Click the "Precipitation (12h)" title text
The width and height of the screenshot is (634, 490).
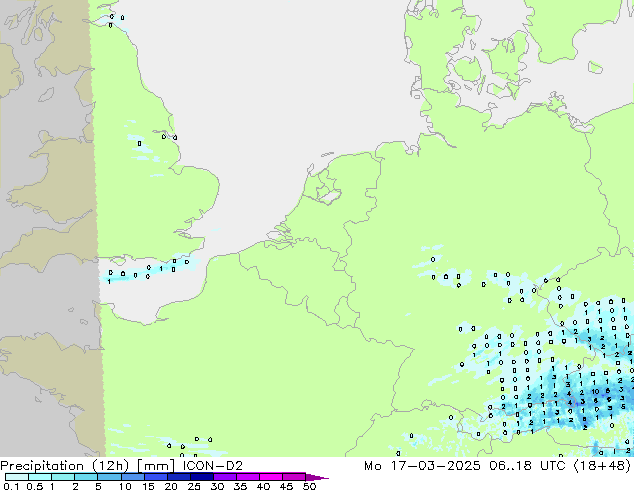(x=65, y=466)
